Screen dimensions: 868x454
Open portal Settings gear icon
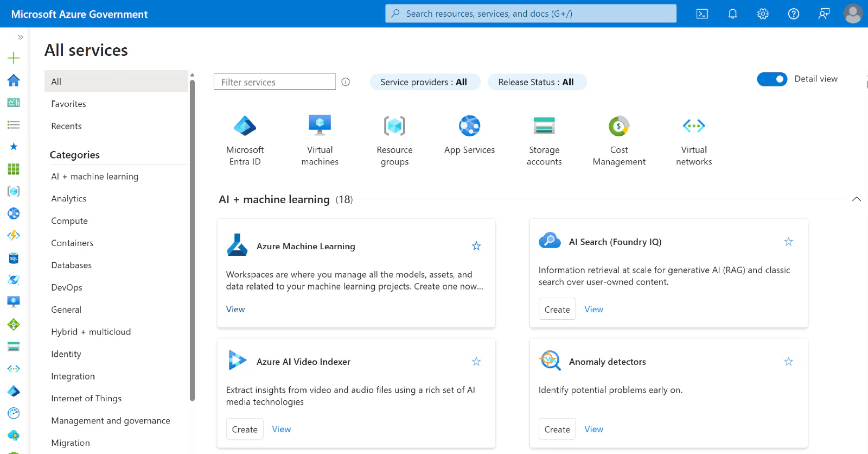click(763, 14)
